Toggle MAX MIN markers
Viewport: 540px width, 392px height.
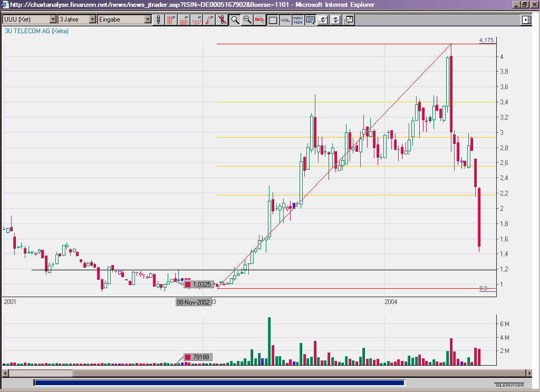coord(298,19)
